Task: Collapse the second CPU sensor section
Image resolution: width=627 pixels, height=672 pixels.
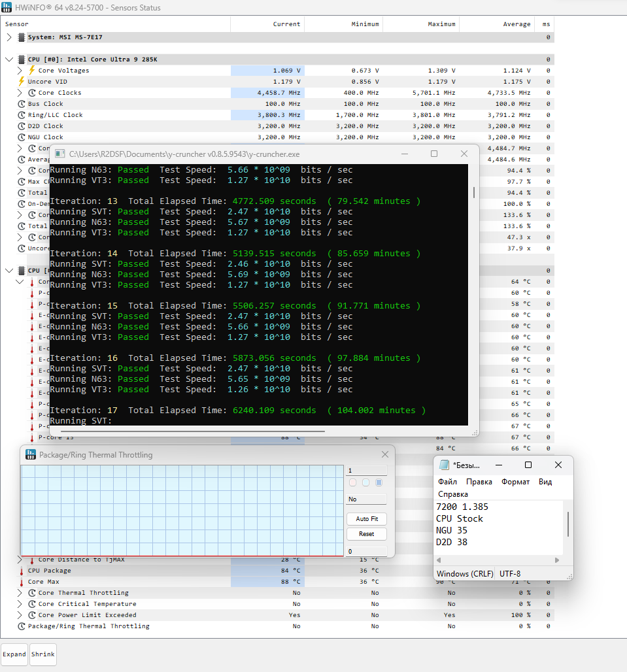Action: point(9,271)
